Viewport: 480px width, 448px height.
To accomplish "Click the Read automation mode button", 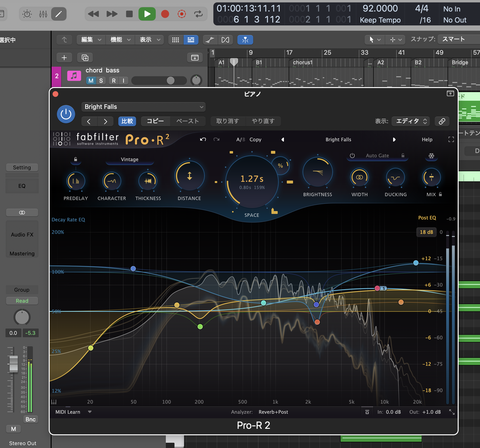I will point(22,301).
